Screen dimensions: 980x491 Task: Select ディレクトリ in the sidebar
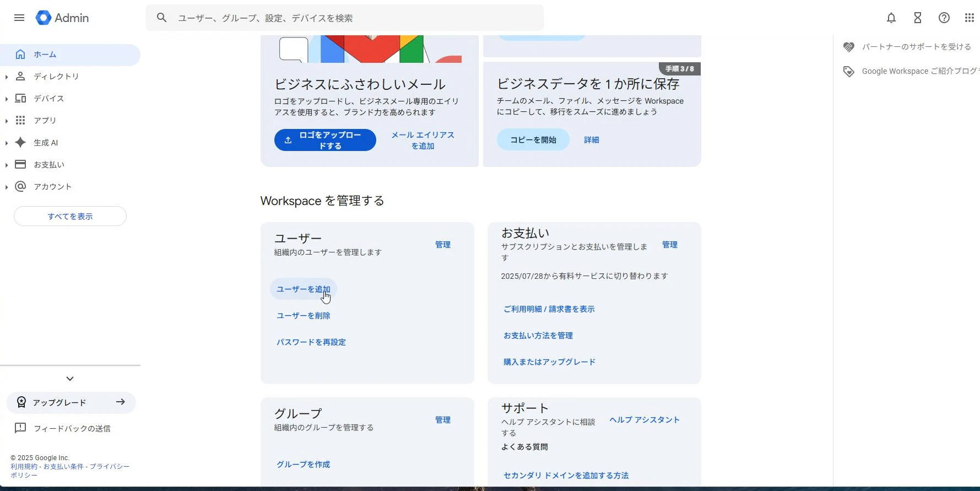point(70,77)
